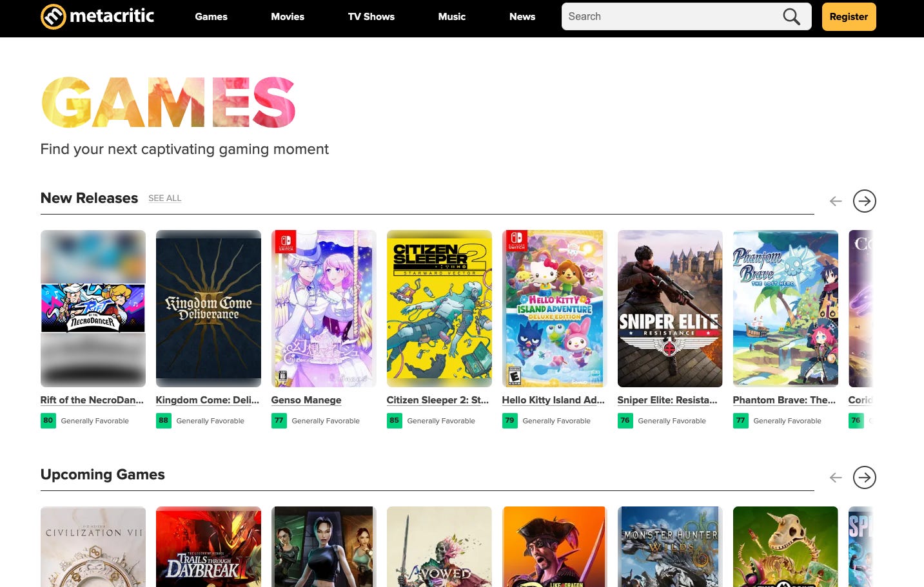Go to next New Releases page
Image resolution: width=924 pixels, height=587 pixels.
(x=864, y=201)
